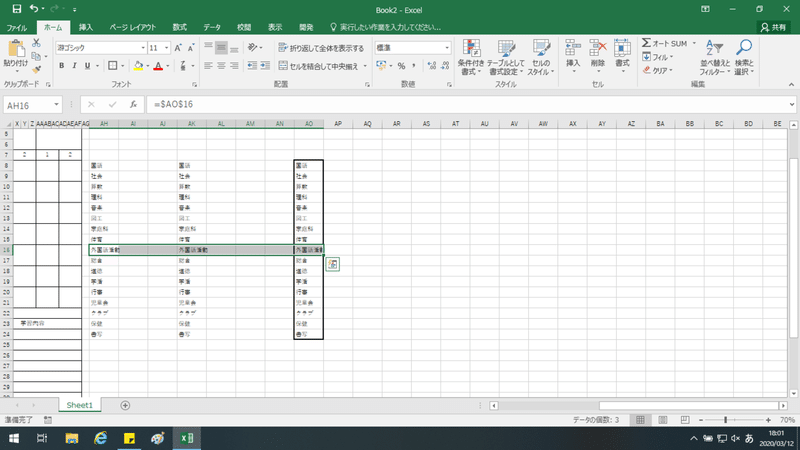Open the Windows Start menu
This screenshot has height=450, width=800.
coord(14,438)
